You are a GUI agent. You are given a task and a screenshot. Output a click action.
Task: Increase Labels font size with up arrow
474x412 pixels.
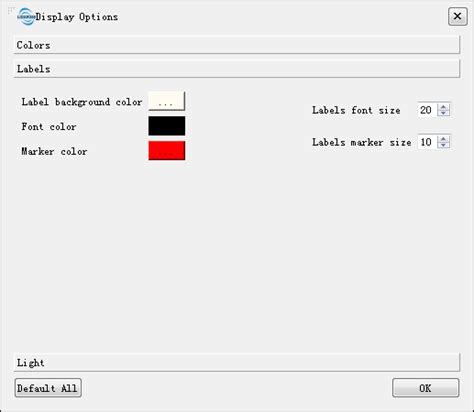[x=443, y=107]
